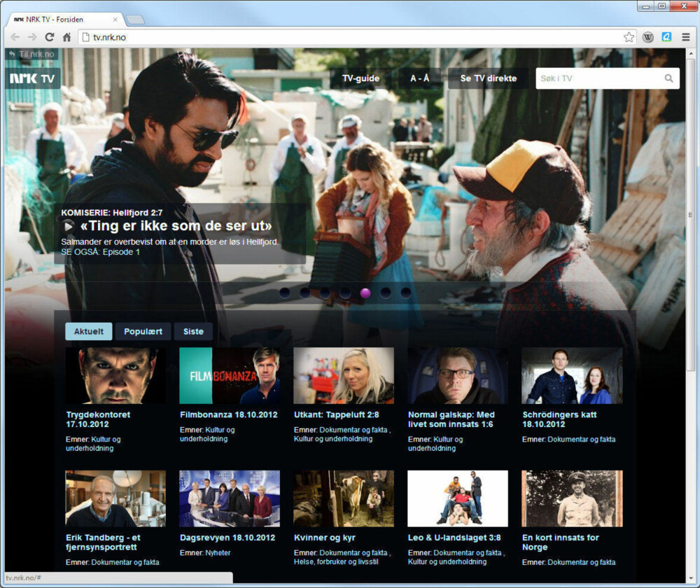Select the active purple carousel dot
The width and height of the screenshot is (700, 588).
point(365,293)
